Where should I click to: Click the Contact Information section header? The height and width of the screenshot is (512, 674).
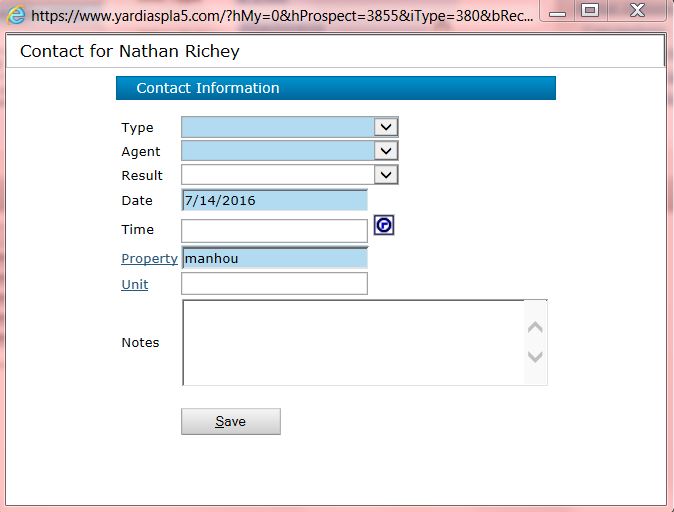[x=335, y=88]
